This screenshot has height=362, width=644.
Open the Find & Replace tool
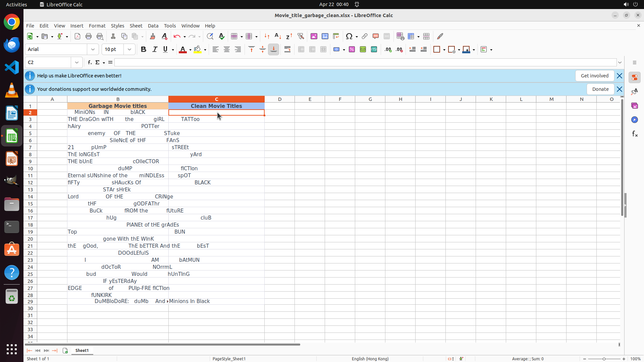pyautogui.click(x=210, y=36)
